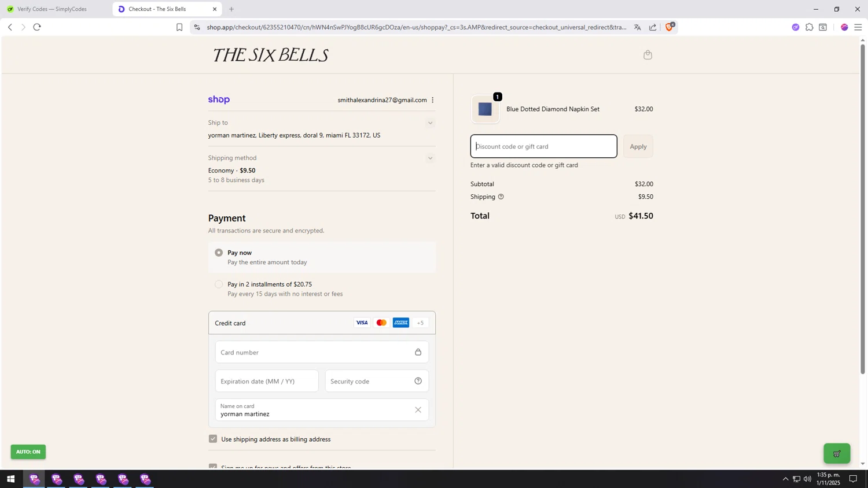Open Brave Shields icon
Viewport: 868px width, 488px height.
click(670, 27)
